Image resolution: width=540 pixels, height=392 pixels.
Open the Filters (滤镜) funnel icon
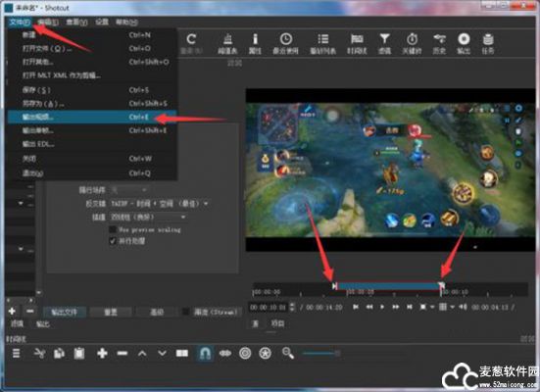pos(384,39)
